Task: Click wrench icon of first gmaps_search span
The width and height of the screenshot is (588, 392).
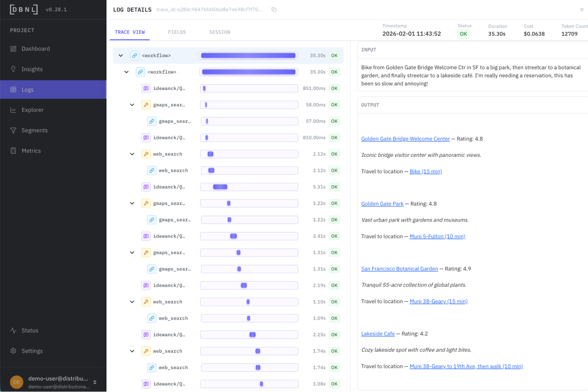Action: click(146, 105)
